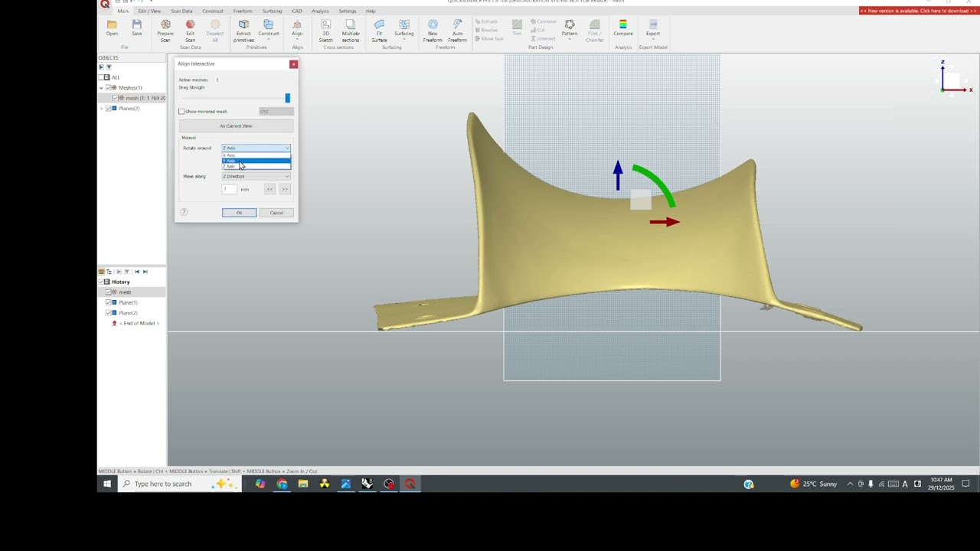Confirm the alignment with OK

coord(239,213)
